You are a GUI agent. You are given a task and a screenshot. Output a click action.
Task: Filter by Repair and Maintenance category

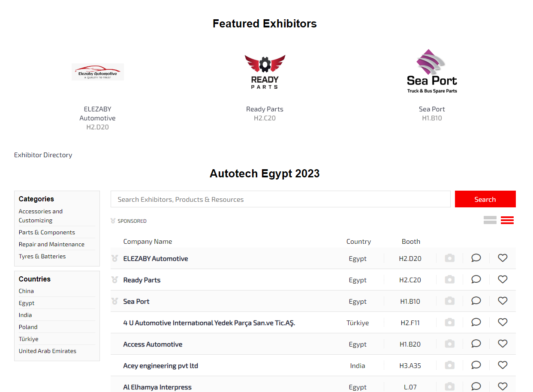51,244
